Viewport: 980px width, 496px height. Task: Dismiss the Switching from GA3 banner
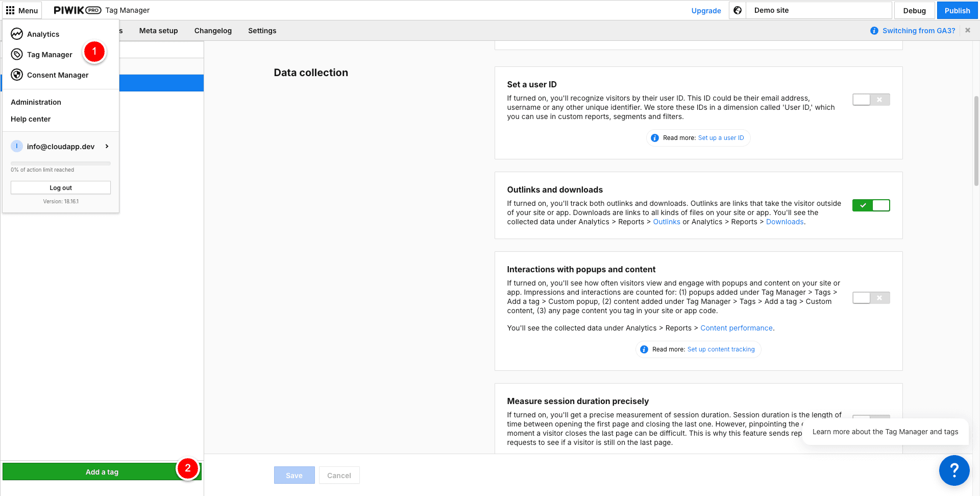click(x=968, y=31)
